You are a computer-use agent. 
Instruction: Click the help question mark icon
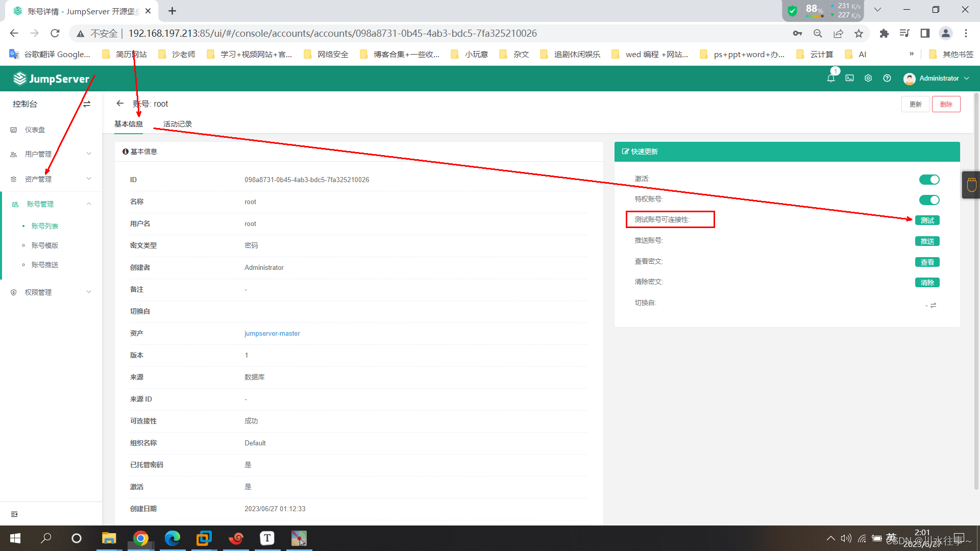[887, 78]
